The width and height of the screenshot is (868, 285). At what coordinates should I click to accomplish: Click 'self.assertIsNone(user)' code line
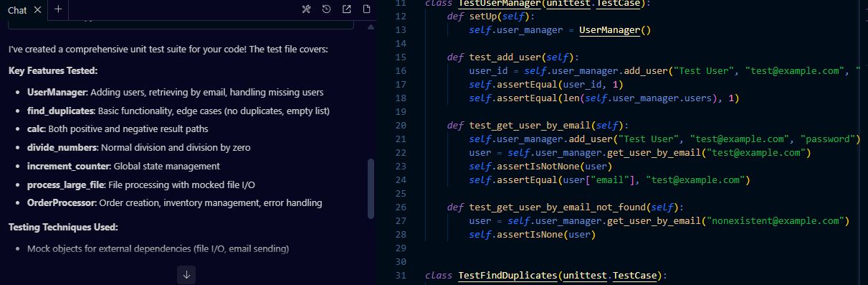[533, 235]
